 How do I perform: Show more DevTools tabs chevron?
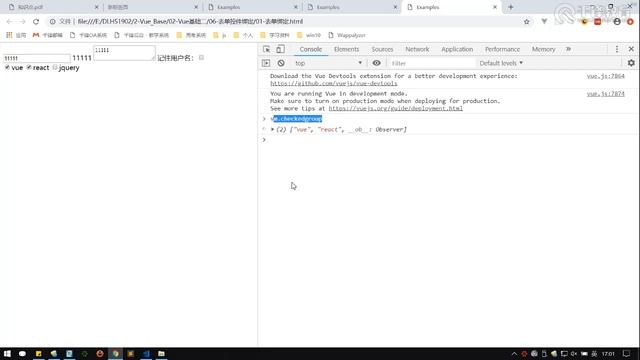568,49
